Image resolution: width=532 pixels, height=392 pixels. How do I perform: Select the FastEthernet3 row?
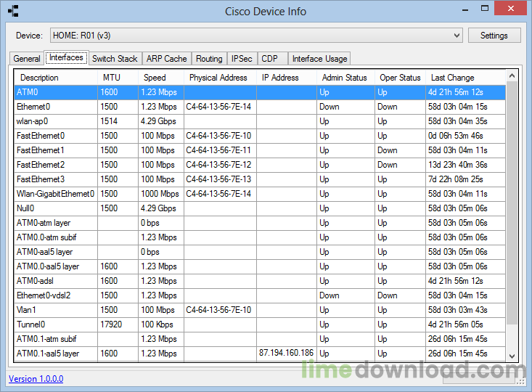260,179
